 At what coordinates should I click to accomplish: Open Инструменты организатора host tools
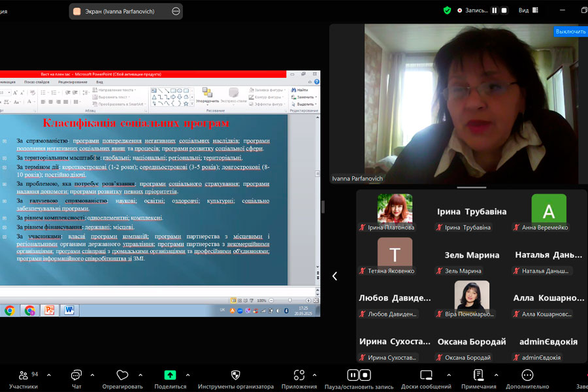click(235, 380)
